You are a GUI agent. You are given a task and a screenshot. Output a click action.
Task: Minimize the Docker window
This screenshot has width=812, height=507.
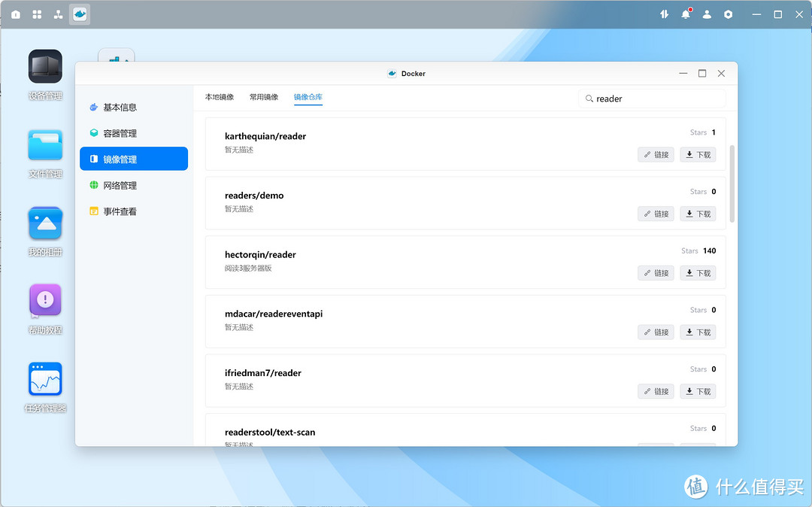click(x=683, y=74)
